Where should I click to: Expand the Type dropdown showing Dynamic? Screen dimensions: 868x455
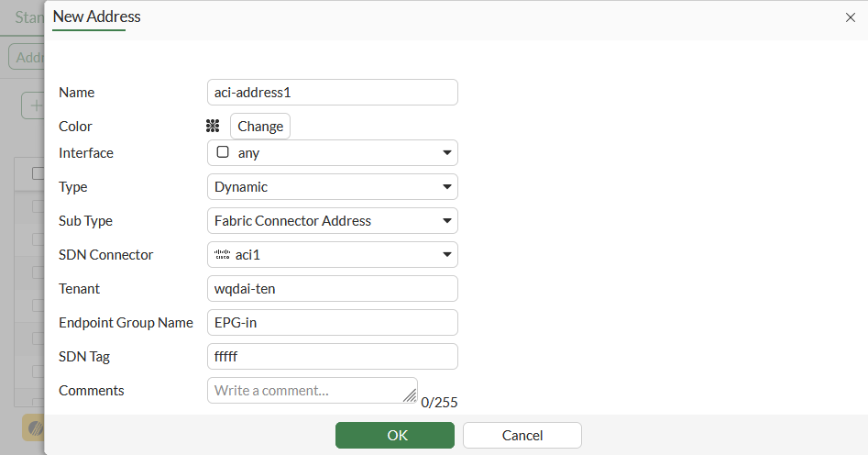[447, 187]
